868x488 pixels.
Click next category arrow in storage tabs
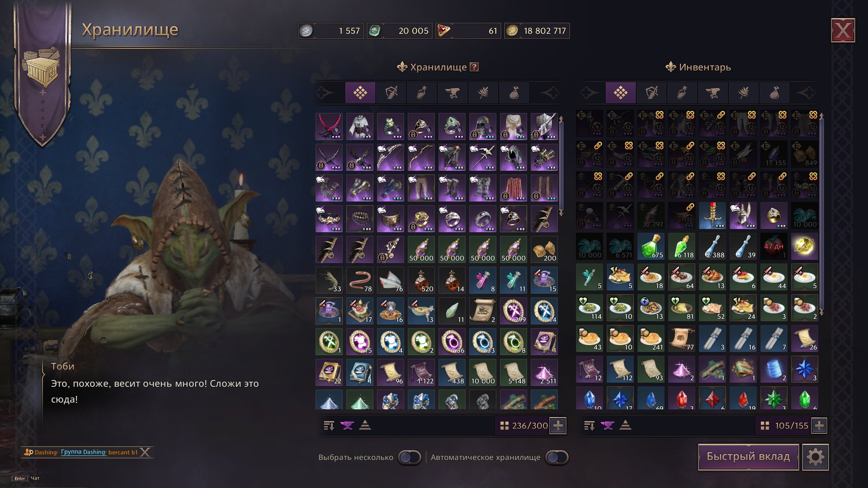tap(550, 93)
